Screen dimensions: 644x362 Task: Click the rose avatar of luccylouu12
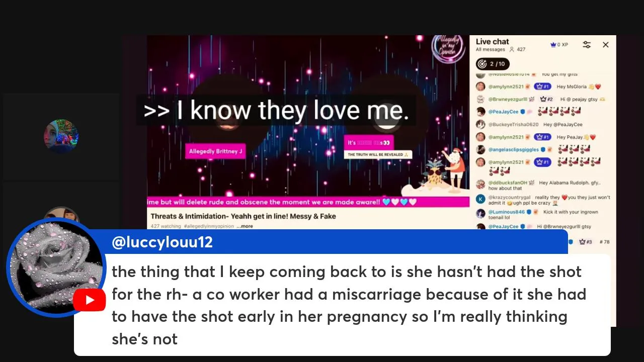click(56, 267)
